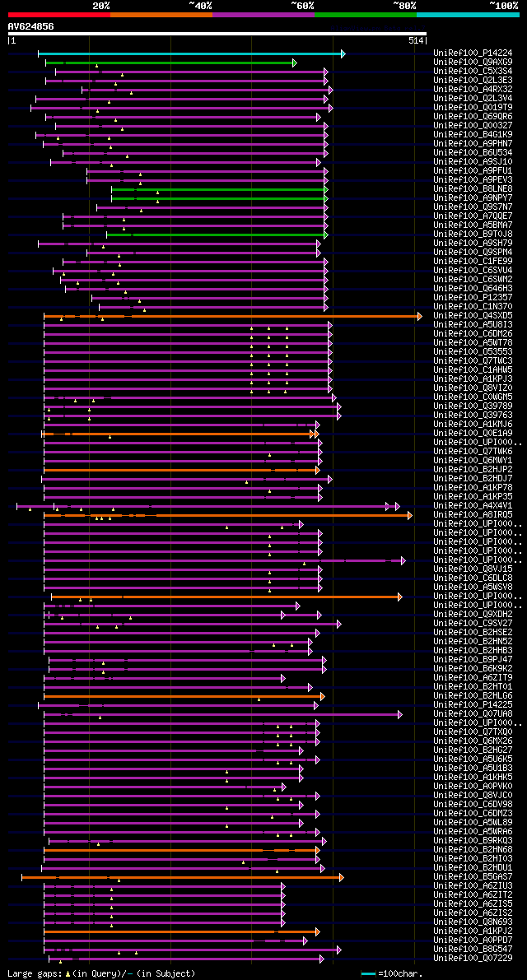This screenshot has height=980, width=527.
Task: Open hit UniRef100_Q4SXD5
Action: (473, 316)
